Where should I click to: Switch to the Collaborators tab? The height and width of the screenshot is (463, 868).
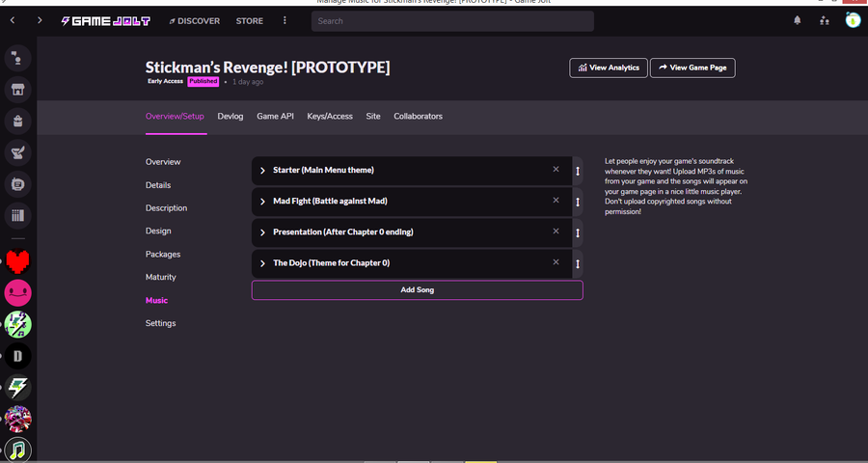click(x=418, y=117)
